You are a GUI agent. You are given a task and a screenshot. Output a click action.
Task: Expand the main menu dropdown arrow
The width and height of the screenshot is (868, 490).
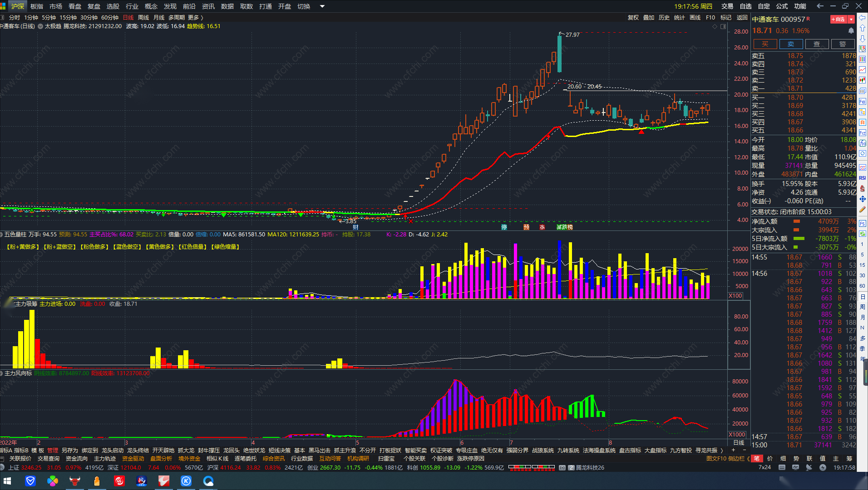pyautogui.click(x=322, y=6)
